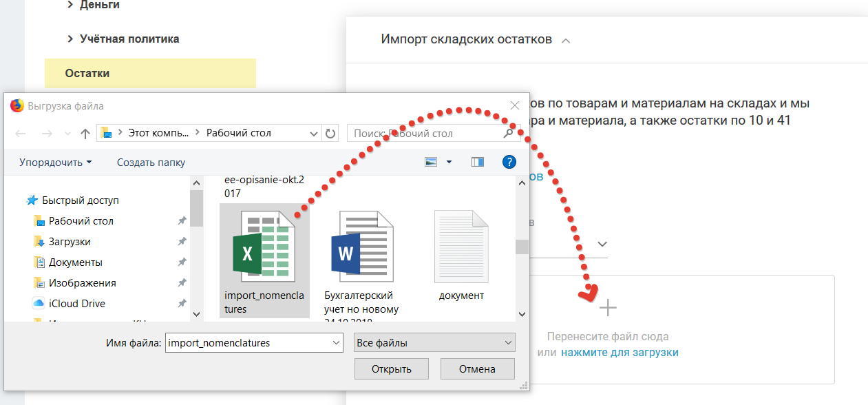Open the Все файлы file type dropdown

tap(434, 342)
